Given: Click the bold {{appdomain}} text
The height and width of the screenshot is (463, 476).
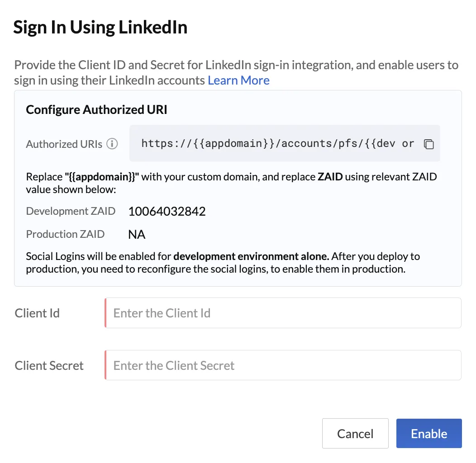Looking at the screenshot, I should [x=102, y=177].
